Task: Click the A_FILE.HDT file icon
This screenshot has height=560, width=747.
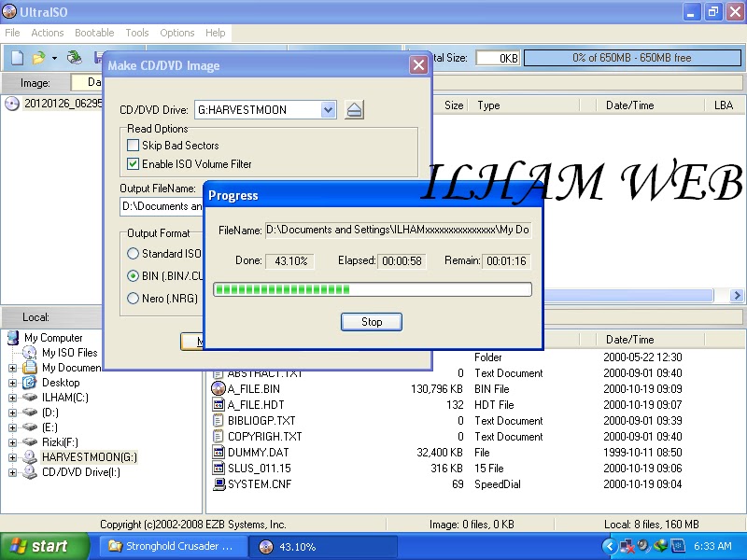Action: point(218,405)
